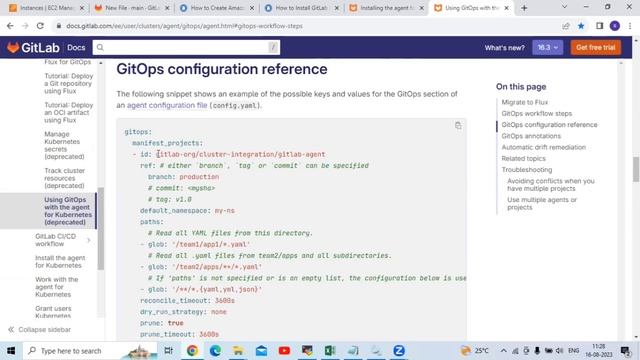Jump to Related topics section

[523, 158]
